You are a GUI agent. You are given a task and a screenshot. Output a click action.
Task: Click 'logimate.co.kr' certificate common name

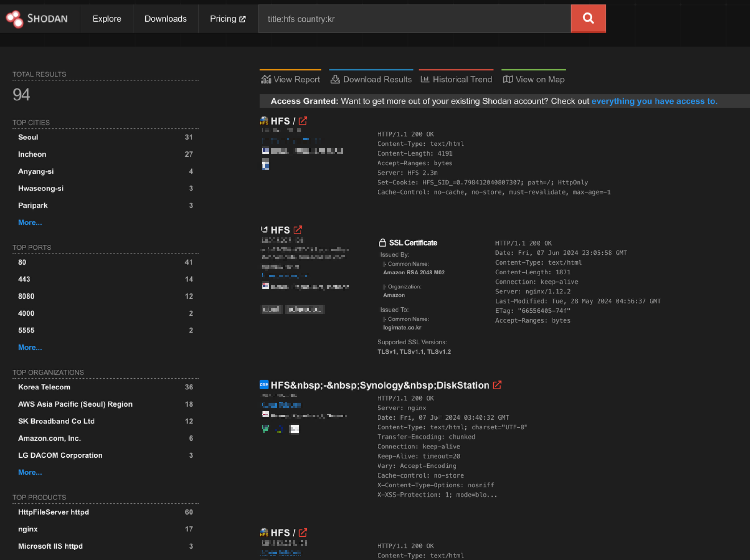tap(402, 327)
